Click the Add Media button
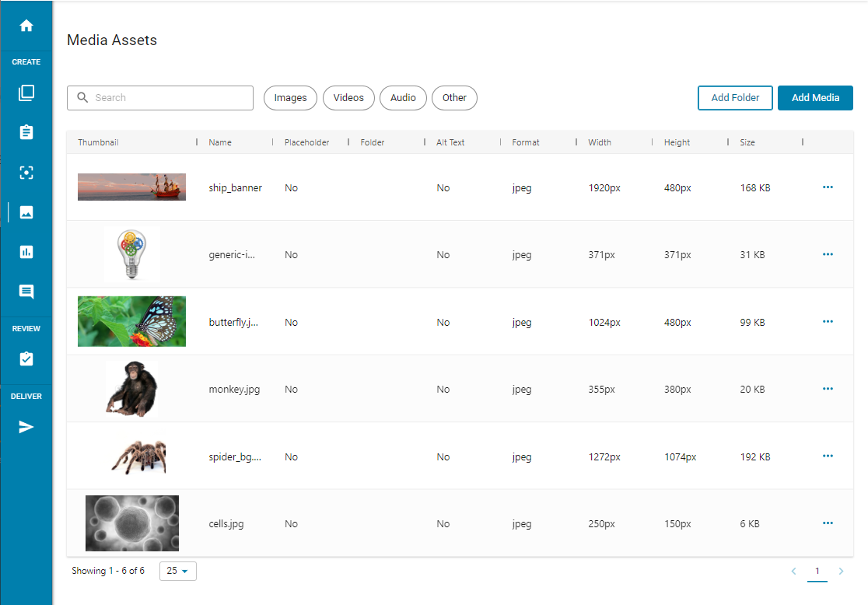868x605 pixels. [815, 98]
